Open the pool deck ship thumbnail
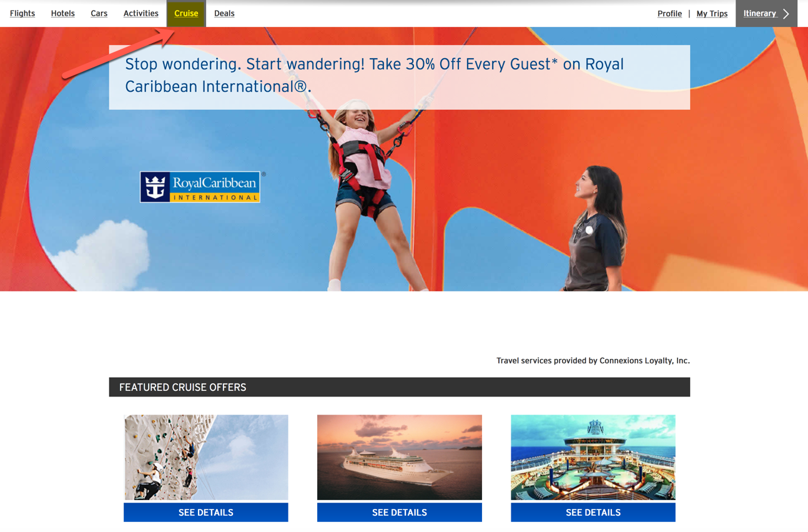The width and height of the screenshot is (808, 532). [593, 457]
